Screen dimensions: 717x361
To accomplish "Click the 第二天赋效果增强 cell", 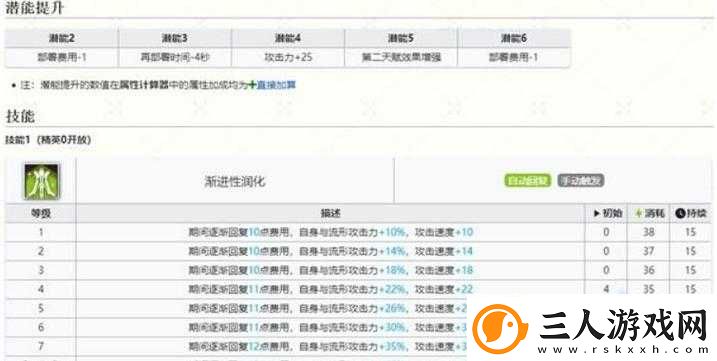I will [x=401, y=58].
